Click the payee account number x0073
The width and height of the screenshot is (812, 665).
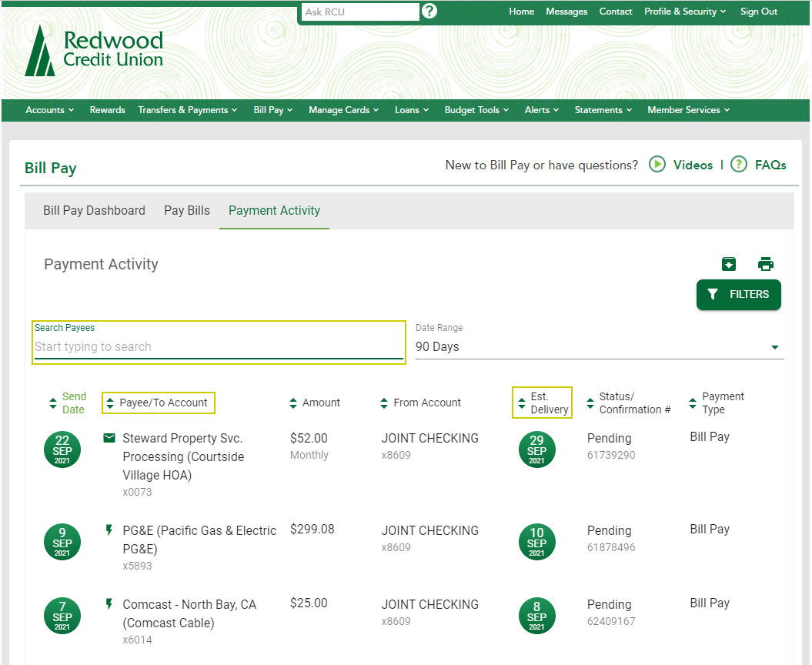(137, 492)
